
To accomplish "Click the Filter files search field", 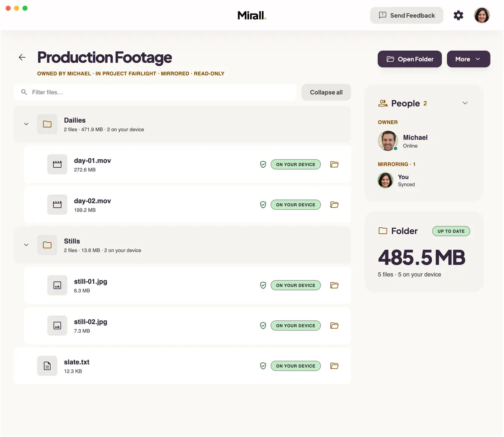I will click(155, 92).
